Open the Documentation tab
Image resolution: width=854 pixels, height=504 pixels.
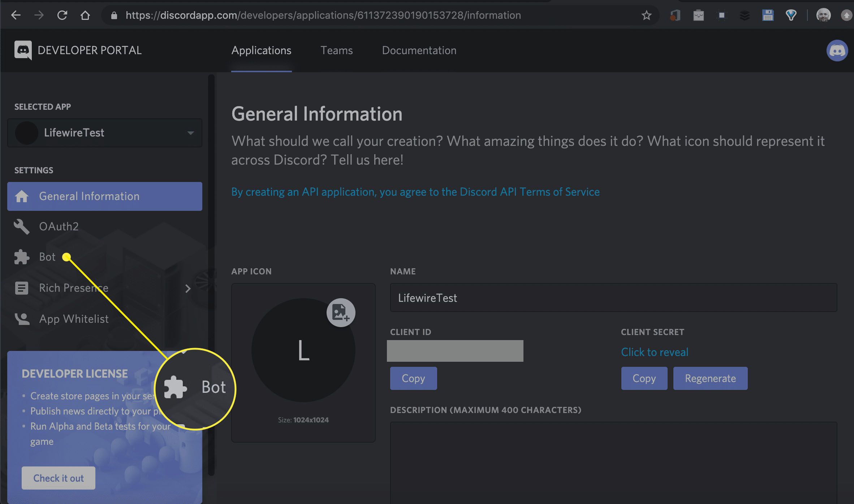[419, 51]
